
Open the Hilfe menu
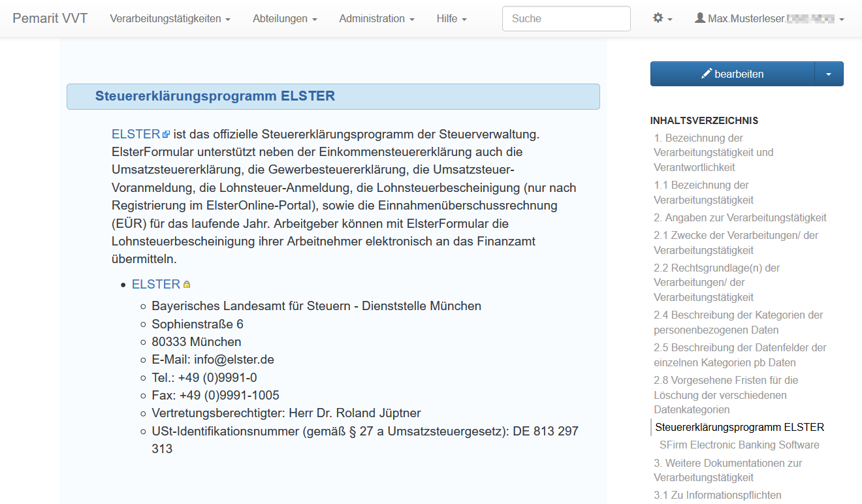451,19
